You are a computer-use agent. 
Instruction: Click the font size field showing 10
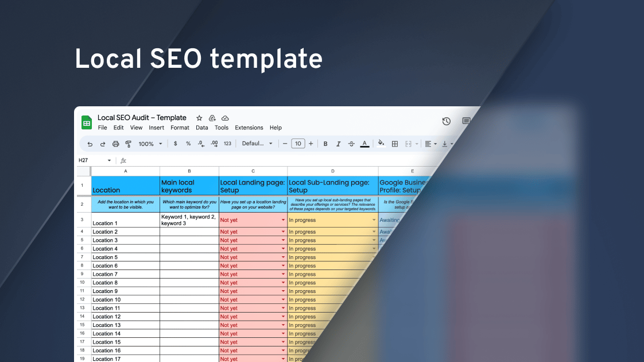point(298,144)
